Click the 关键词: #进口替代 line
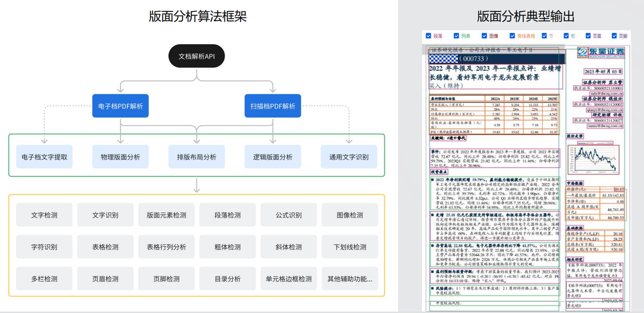 (448, 138)
